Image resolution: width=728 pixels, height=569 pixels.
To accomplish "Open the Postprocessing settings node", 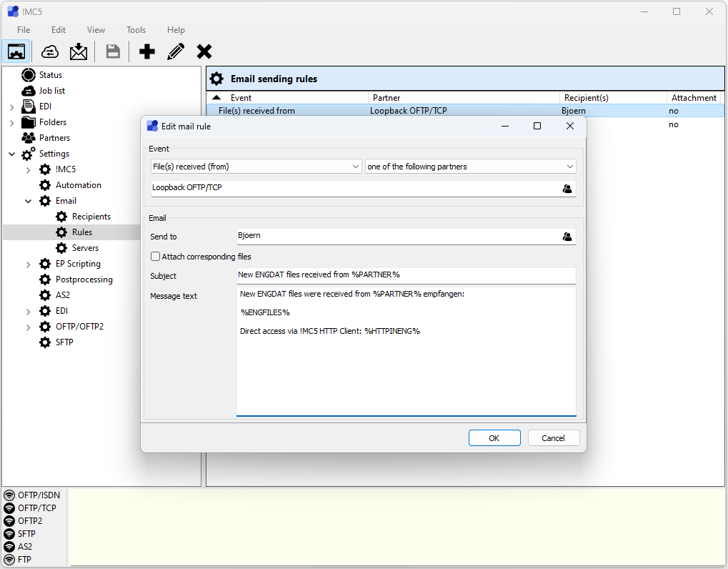I will pyautogui.click(x=84, y=279).
